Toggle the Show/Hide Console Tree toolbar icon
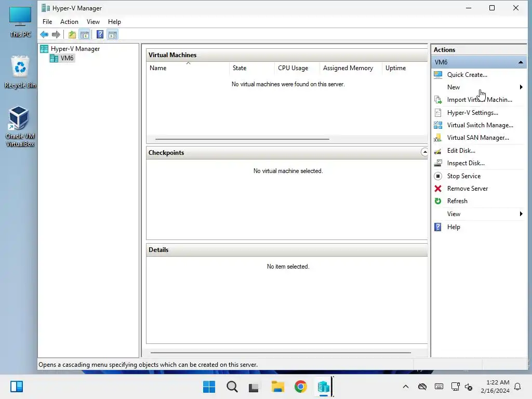This screenshot has width=532, height=399. pyautogui.click(x=85, y=35)
